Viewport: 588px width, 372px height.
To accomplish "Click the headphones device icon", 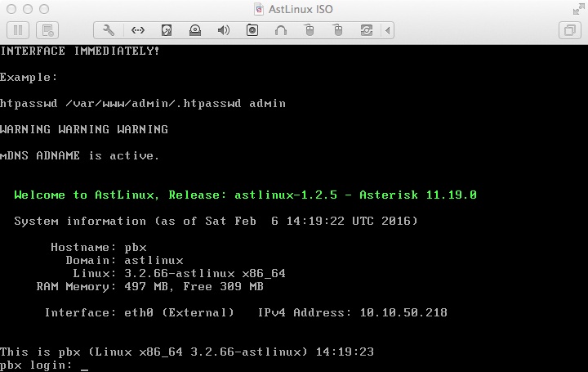I will (x=280, y=30).
